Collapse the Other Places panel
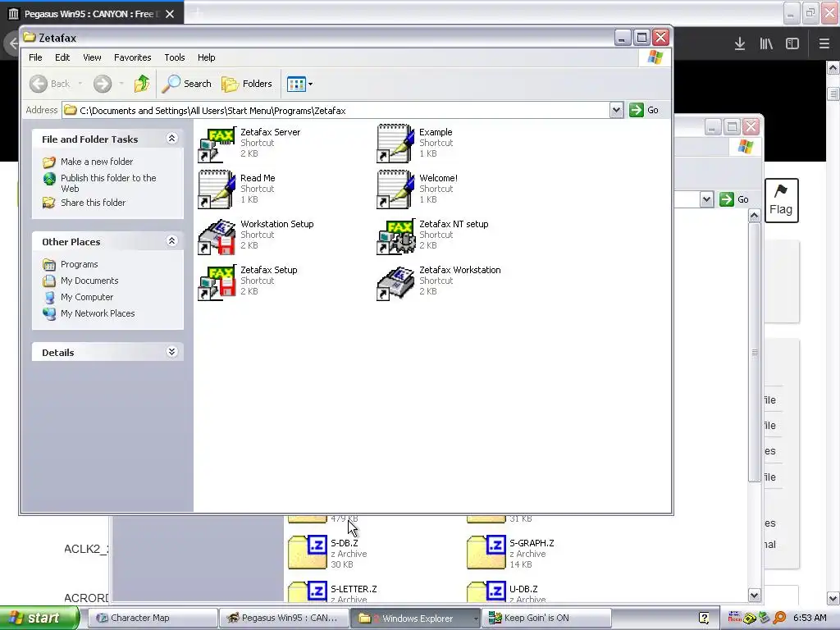 click(172, 240)
